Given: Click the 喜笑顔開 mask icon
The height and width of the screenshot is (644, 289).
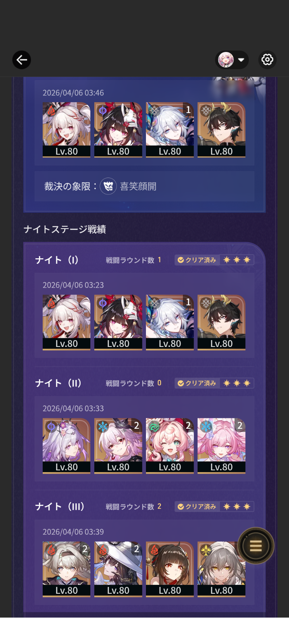Looking at the screenshot, I should [108, 186].
